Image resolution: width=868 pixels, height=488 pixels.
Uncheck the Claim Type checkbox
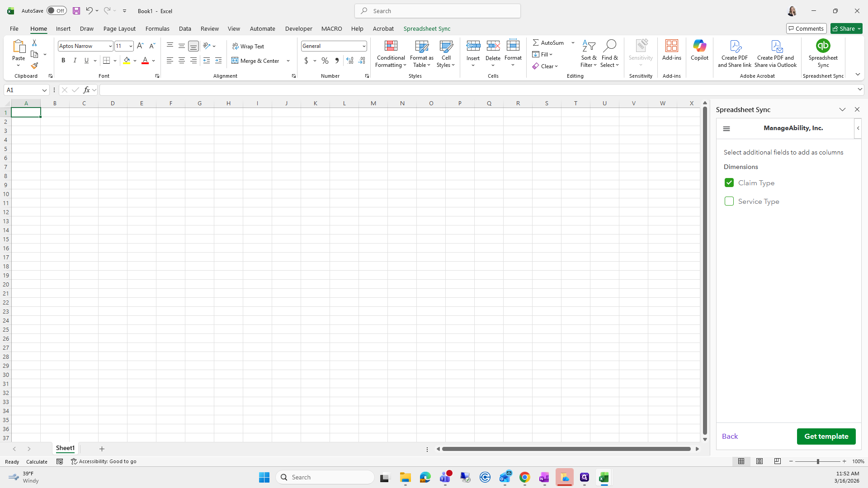[x=729, y=183]
